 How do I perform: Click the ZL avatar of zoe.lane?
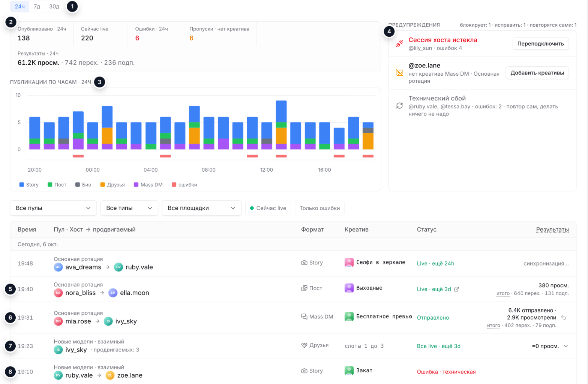pos(110,375)
